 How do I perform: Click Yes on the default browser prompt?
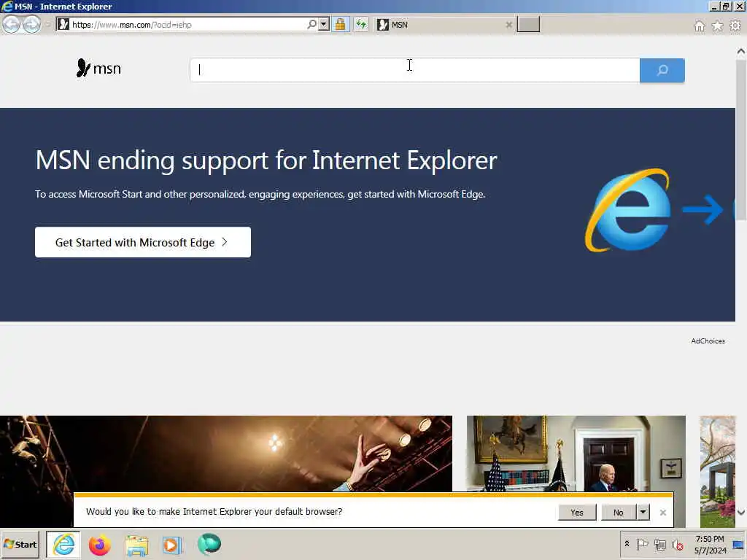pyautogui.click(x=577, y=513)
